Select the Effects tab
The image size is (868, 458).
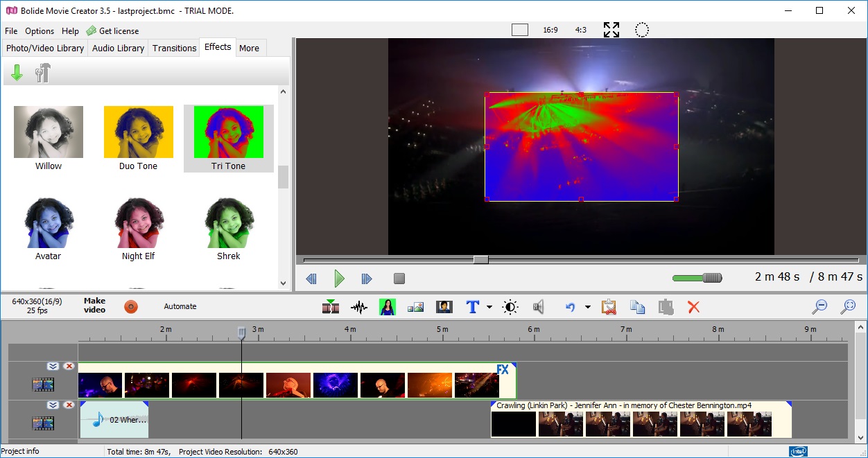click(218, 47)
